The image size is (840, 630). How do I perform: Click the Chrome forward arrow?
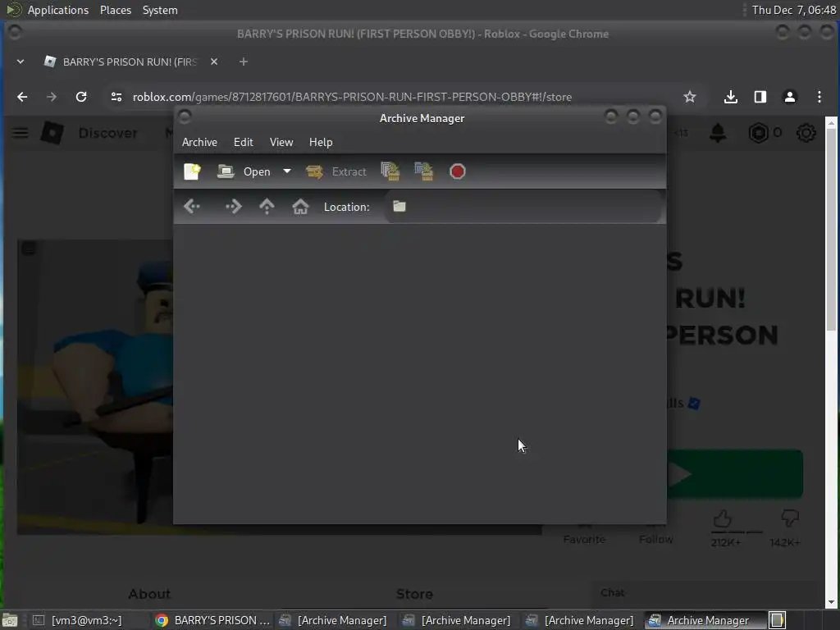[x=52, y=97]
